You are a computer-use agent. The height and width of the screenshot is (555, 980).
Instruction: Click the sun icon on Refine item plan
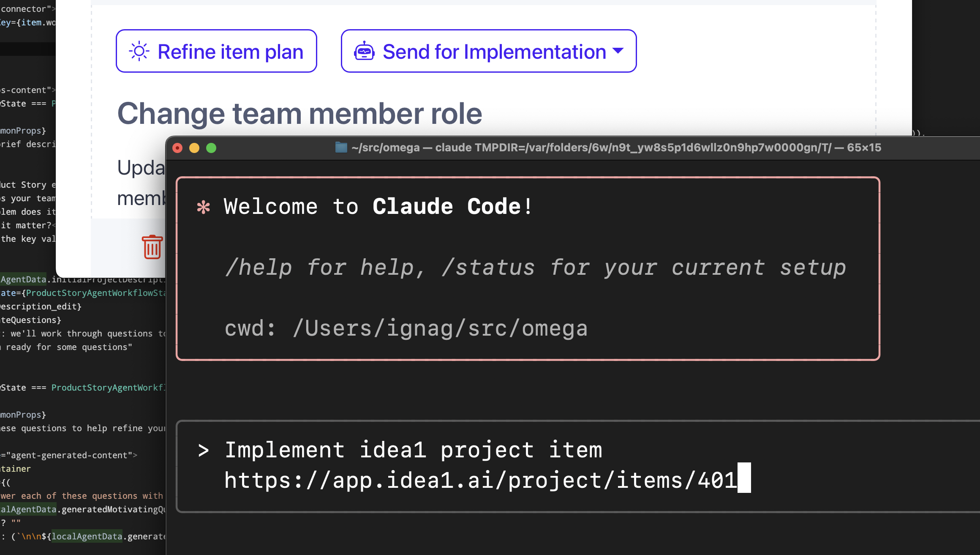139,51
